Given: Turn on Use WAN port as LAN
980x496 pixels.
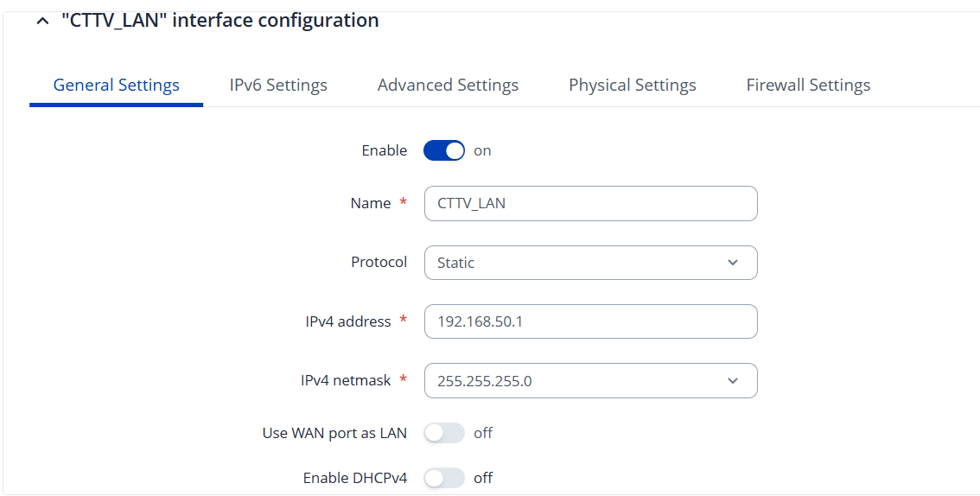Looking at the screenshot, I should pyautogui.click(x=444, y=433).
